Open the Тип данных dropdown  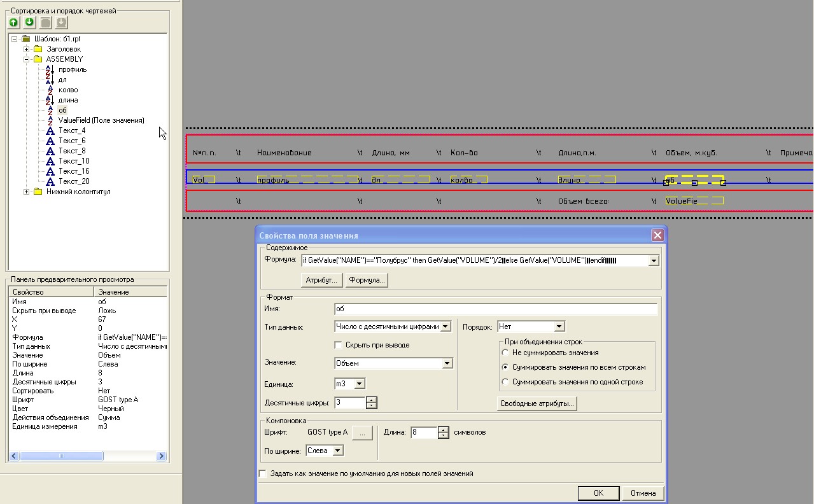(x=446, y=326)
